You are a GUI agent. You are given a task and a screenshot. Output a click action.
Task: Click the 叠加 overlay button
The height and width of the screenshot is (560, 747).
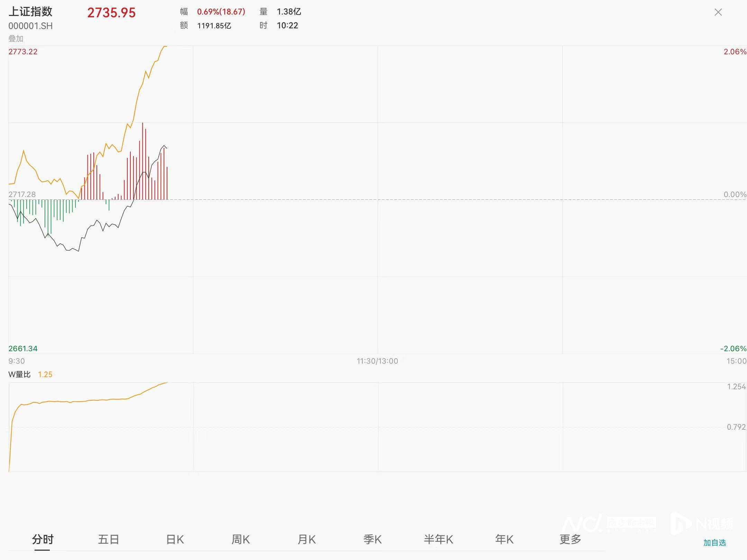(16, 39)
